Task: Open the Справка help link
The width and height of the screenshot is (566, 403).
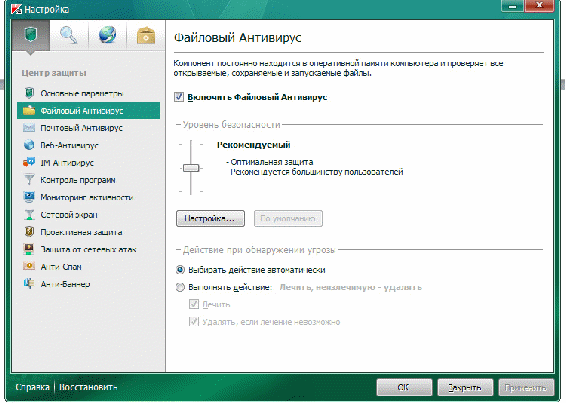Action: click(x=32, y=387)
